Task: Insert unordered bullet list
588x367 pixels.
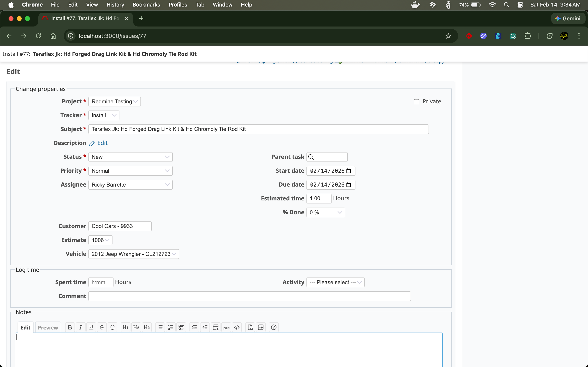Action: click(x=160, y=327)
